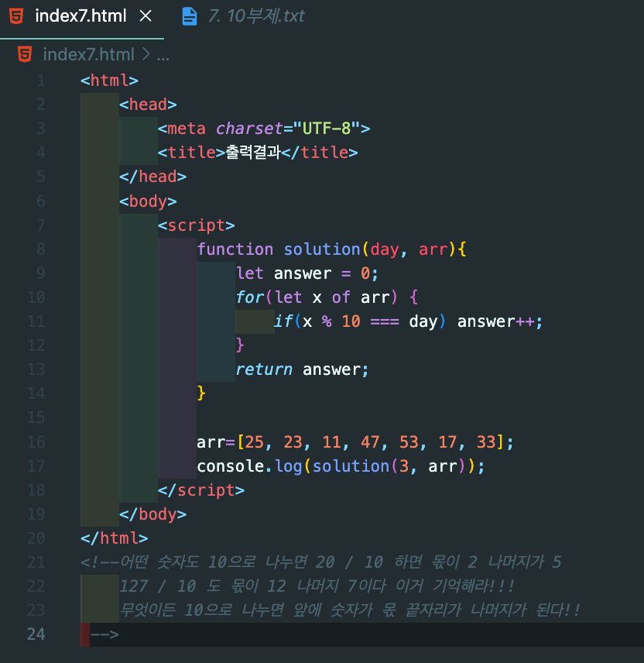Image resolution: width=644 pixels, height=663 pixels.
Task: Click the closing </head> tag
Action: coord(153,177)
